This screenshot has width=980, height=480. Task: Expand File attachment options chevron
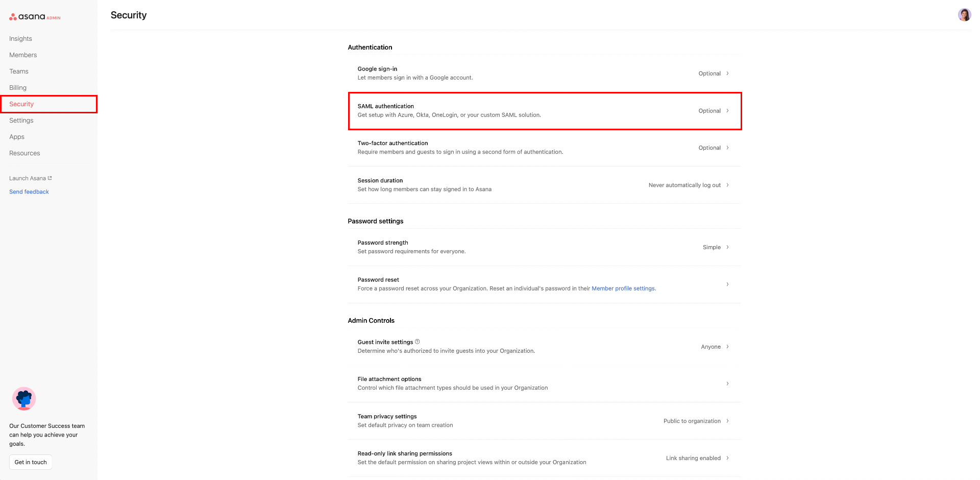point(727,384)
